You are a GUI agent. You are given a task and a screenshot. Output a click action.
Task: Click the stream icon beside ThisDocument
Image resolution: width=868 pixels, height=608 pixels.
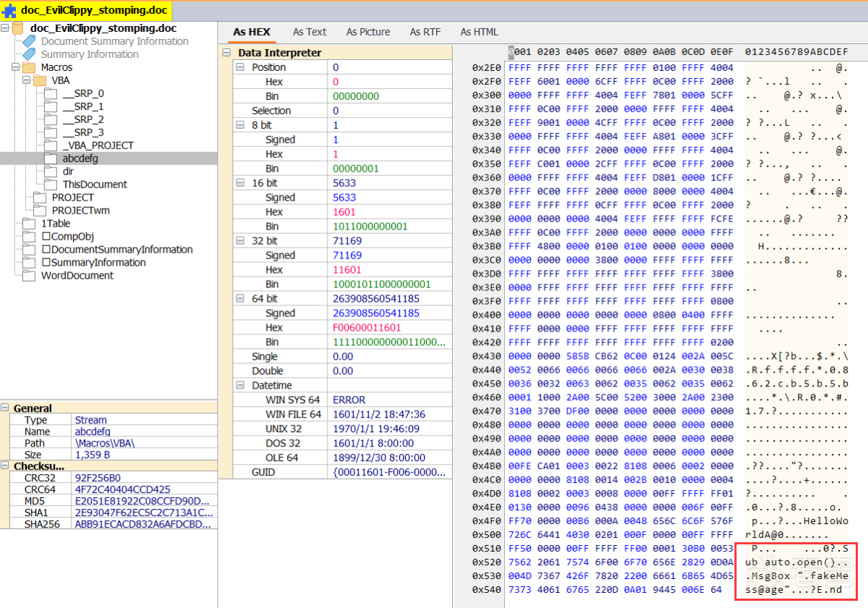(50, 185)
